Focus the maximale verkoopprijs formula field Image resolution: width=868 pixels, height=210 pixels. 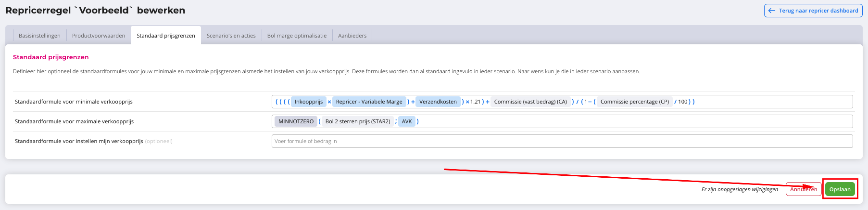tap(625, 121)
